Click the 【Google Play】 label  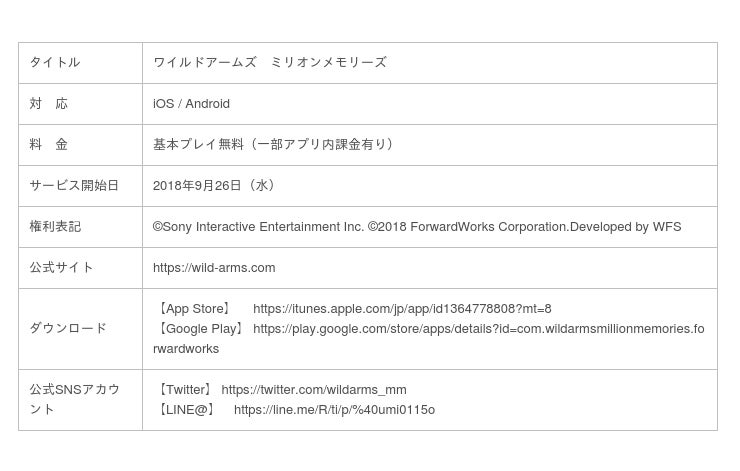201,329
